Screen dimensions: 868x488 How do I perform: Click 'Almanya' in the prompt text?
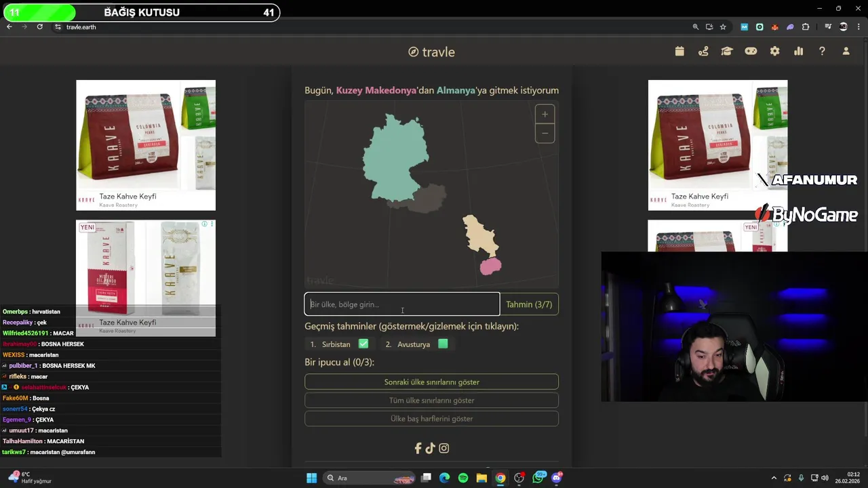coord(456,90)
